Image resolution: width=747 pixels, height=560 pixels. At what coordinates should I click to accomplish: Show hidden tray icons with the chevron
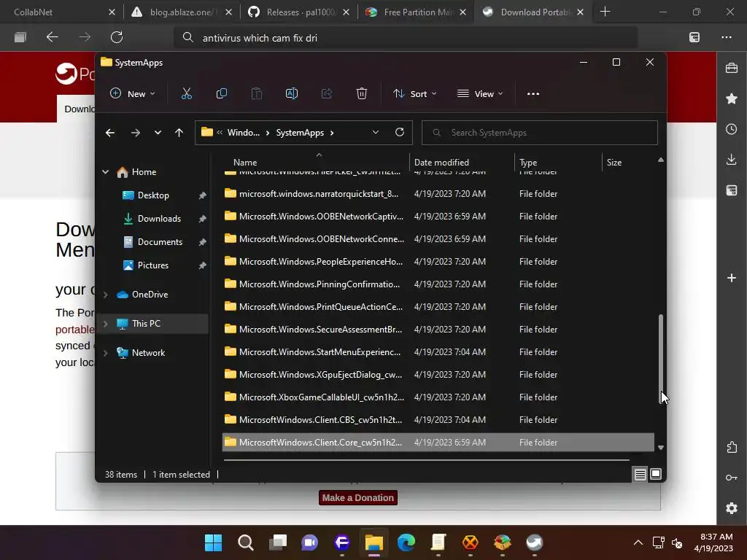[x=638, y=542]
